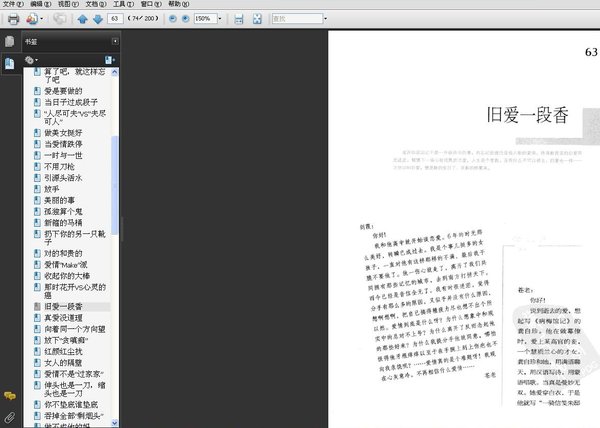
Task: Open bookmark 红颜红尘扰
Action: [x=63, y=352]
